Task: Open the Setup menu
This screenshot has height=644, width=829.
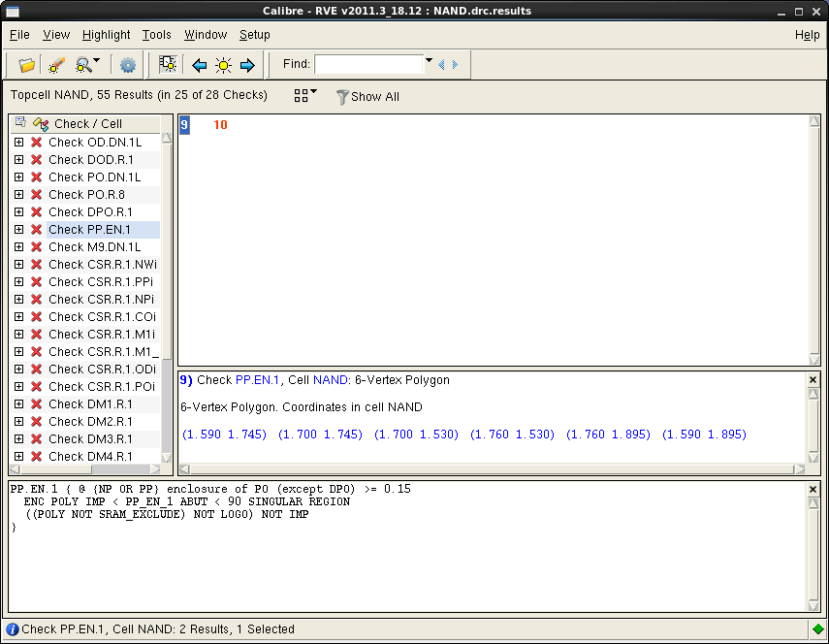Action: tap(254, 35)
